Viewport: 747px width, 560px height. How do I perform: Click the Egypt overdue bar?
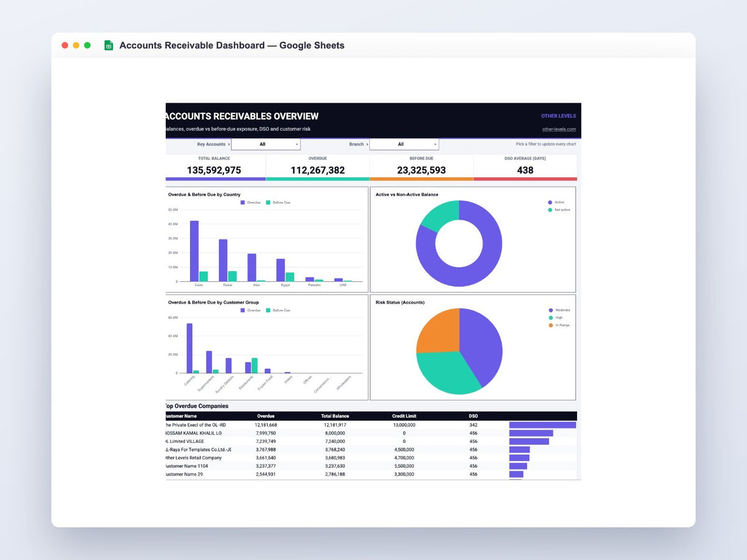click(281, 270)
